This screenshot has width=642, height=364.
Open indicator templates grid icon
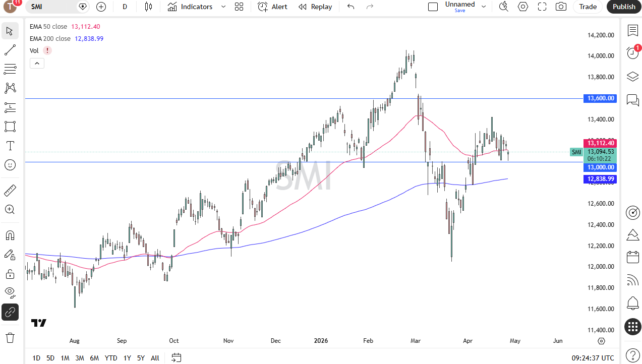click(239, 7)
